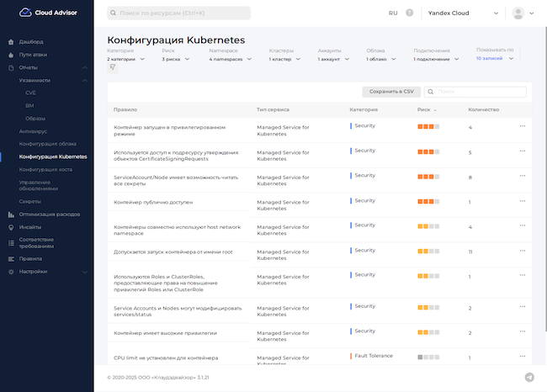
Task: Go to Конфигурация облака page
Action: coord(47,144)
